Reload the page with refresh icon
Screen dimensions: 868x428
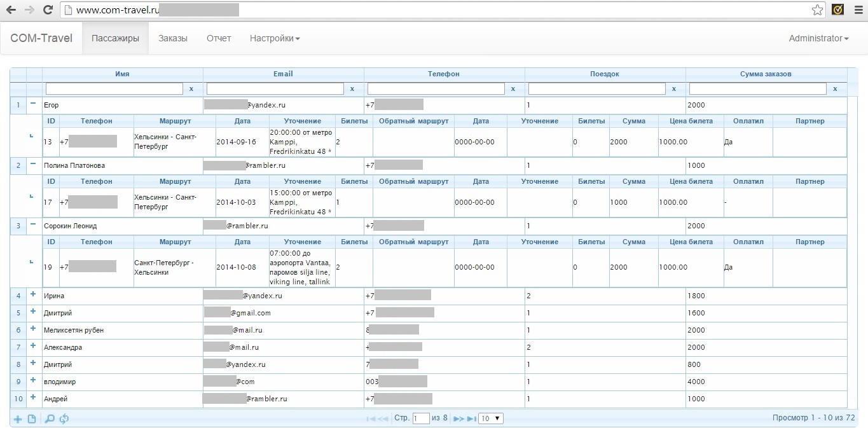tap(48, 10)
